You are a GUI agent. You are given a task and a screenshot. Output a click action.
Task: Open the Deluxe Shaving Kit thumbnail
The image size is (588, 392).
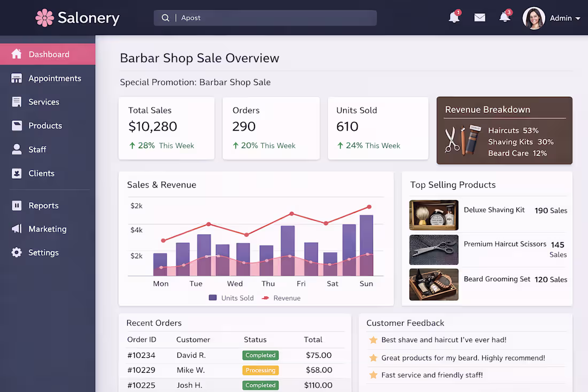point(434,215)
